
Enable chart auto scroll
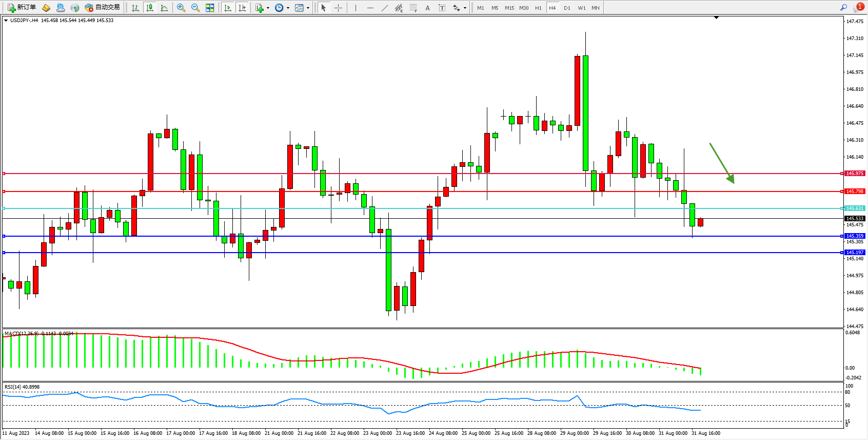228,8
